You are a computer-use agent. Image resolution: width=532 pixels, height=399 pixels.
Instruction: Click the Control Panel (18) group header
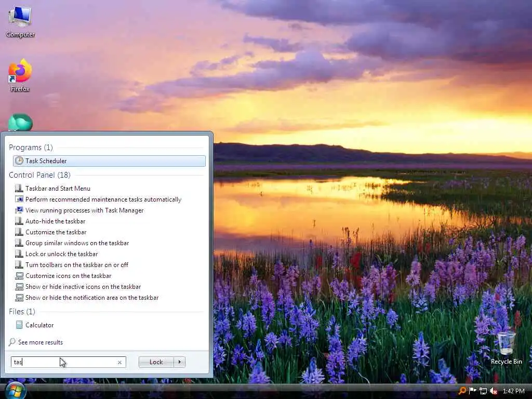39,175
